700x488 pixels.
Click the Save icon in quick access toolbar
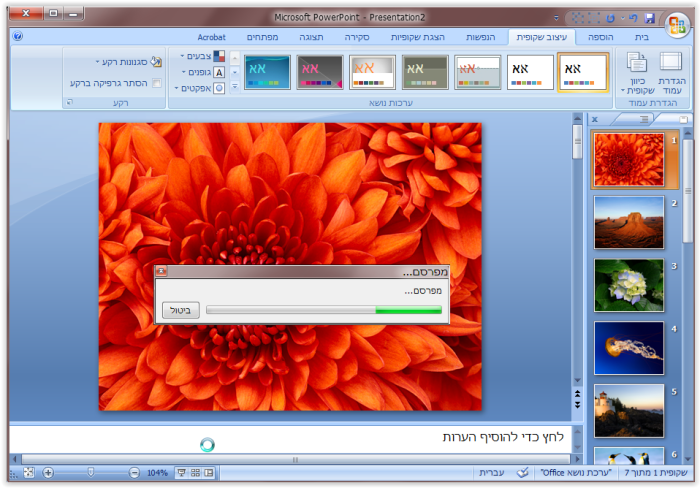coord(649,18)
